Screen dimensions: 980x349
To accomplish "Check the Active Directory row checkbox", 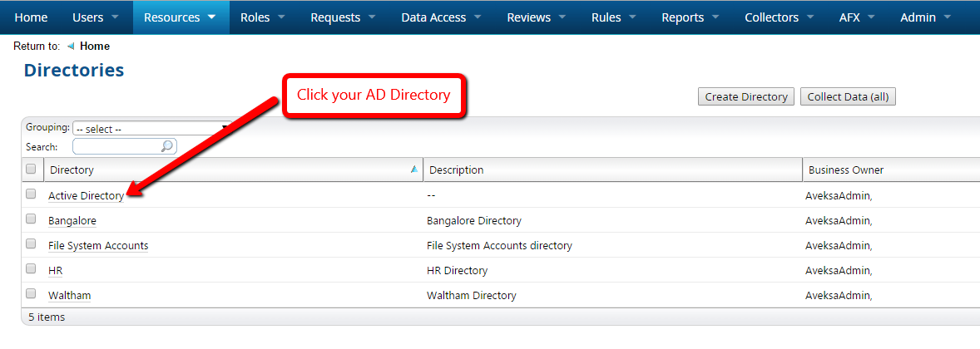I will (x=31, y=194).
